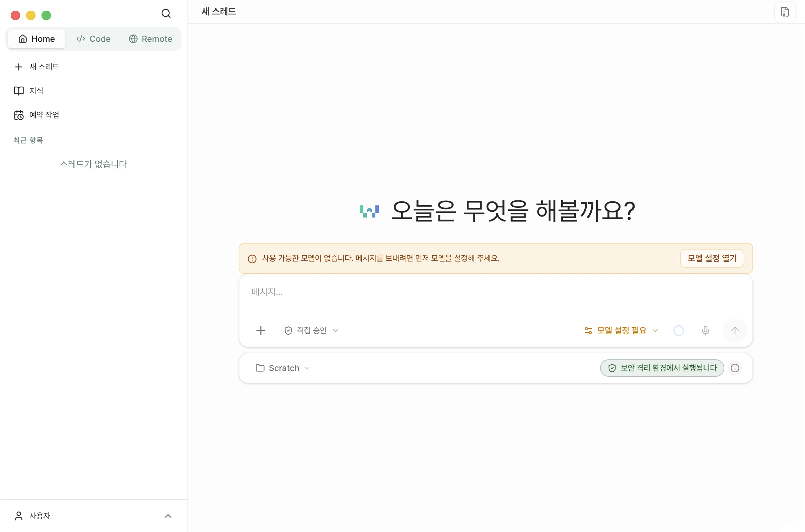
Task: Click the info icon beside the security badge
Action: point(735,368)
